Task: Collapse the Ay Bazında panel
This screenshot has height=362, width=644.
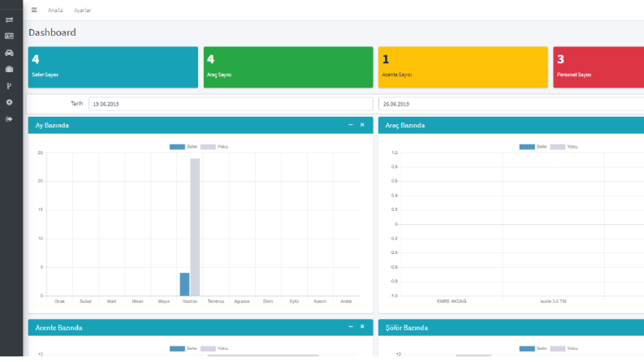Action: tap(351, 125)
